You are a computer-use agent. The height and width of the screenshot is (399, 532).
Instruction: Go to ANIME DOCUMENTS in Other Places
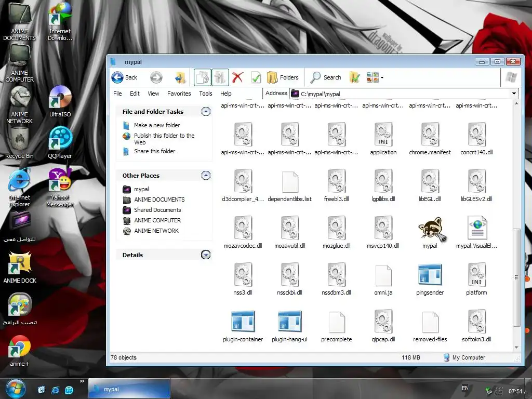pos(159,199)
